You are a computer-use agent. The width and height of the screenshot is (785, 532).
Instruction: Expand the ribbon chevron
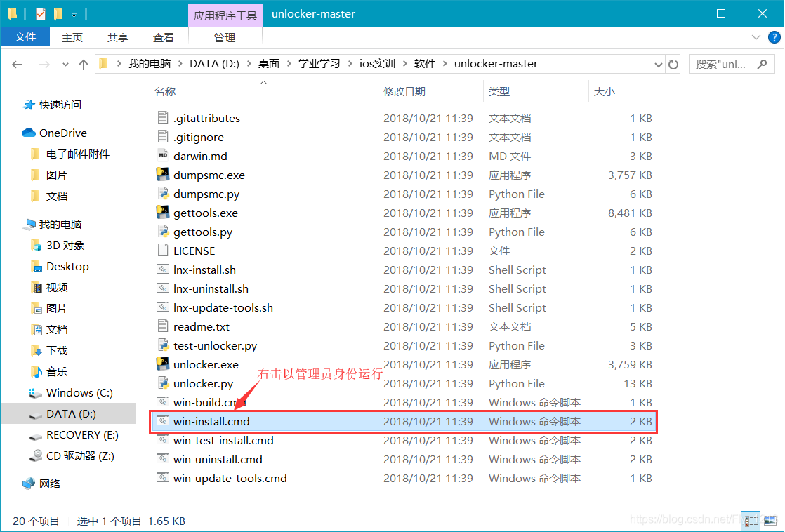click(756, 37)
